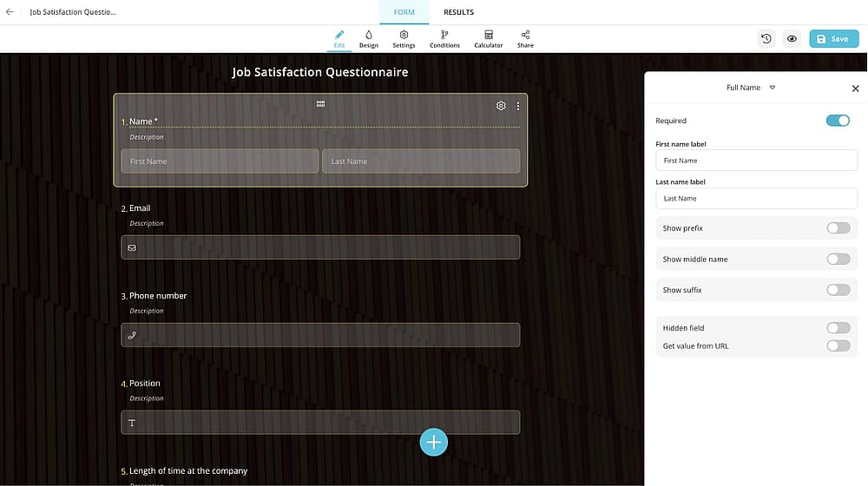This screenshot has width=868, height=486.
Task: Switch to the RESULTS tab
Action: [x=458, y=12]
